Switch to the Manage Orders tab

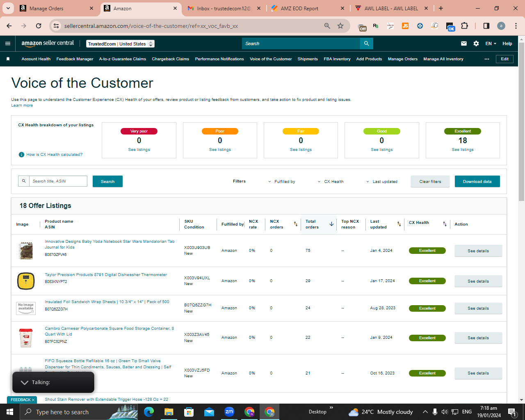pyautogui.click(x=56, y=8)
